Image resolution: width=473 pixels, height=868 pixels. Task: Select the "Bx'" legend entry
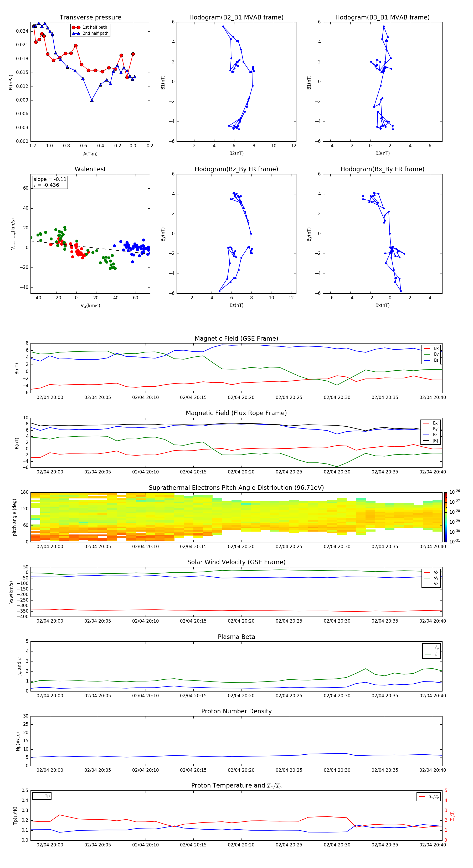[431, 423]
